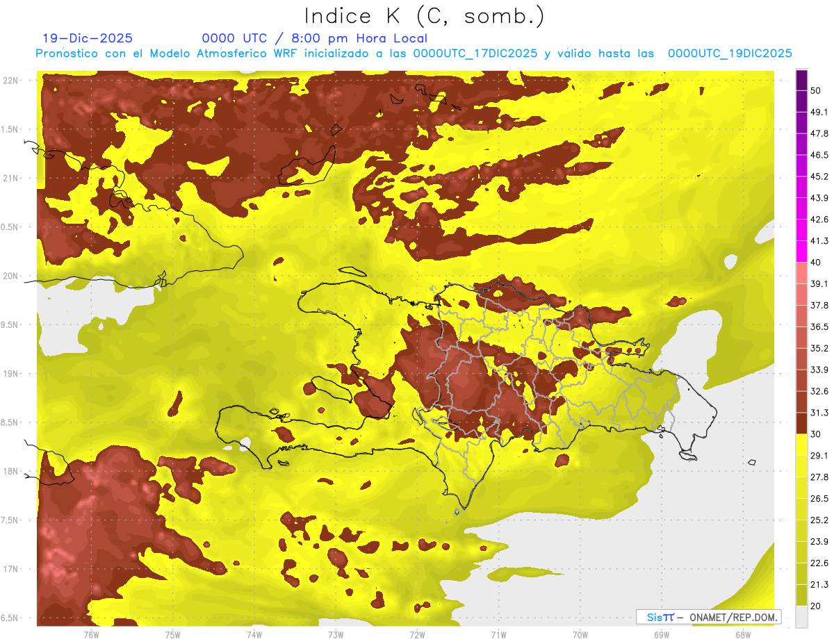Click the "70W" longitude label
This screenshot has height=644, width=834.
tap(580, 635)
